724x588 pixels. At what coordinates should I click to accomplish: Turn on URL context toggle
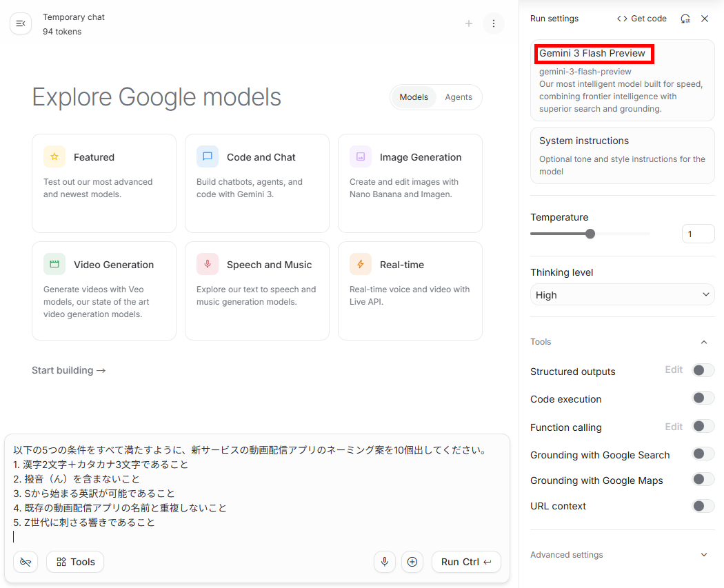click(703, 506)
